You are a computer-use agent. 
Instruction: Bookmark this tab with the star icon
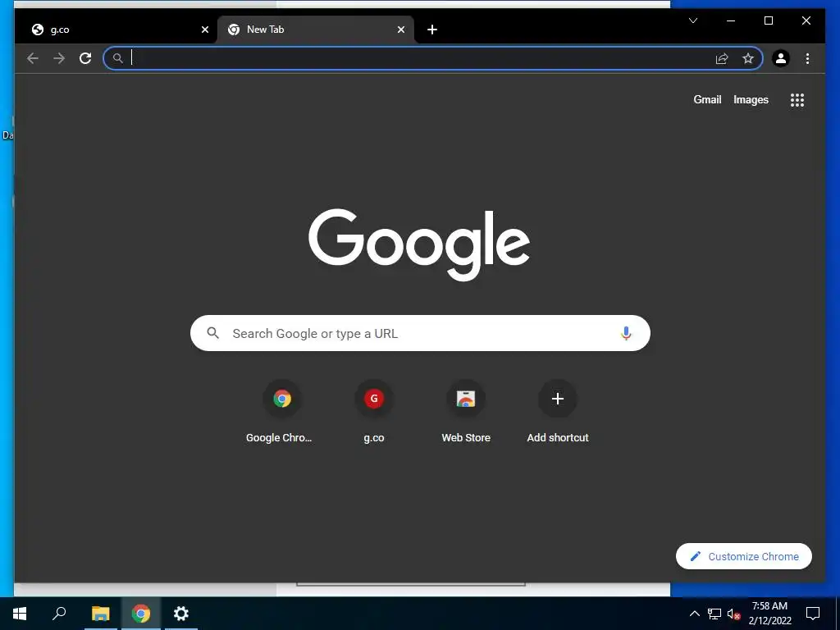tap(748, 58)
